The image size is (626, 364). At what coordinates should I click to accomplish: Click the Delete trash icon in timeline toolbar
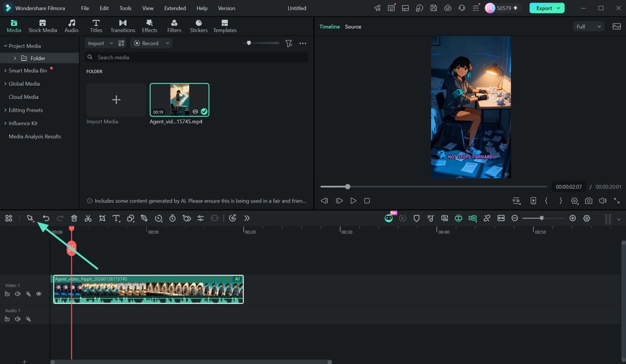point(74,218)
